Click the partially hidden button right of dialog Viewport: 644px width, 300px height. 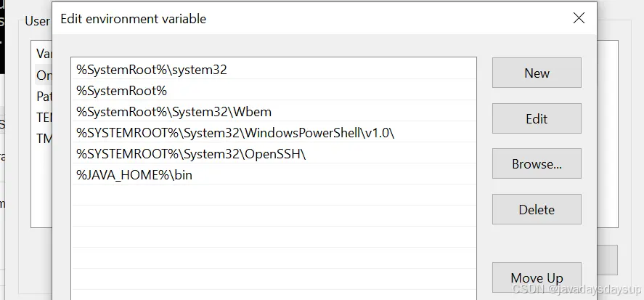click(x=607, y=259)
